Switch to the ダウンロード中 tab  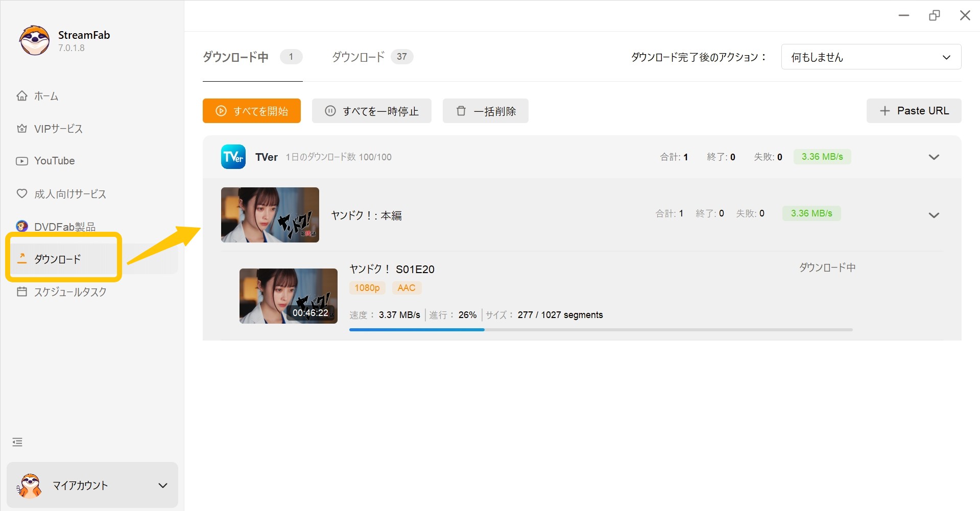235,57
